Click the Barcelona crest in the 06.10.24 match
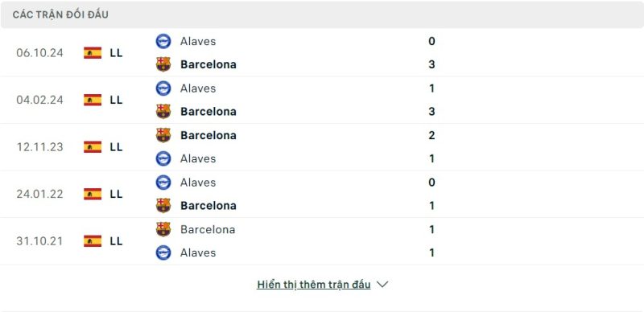The image size is (644, 312). click(163, 64)
